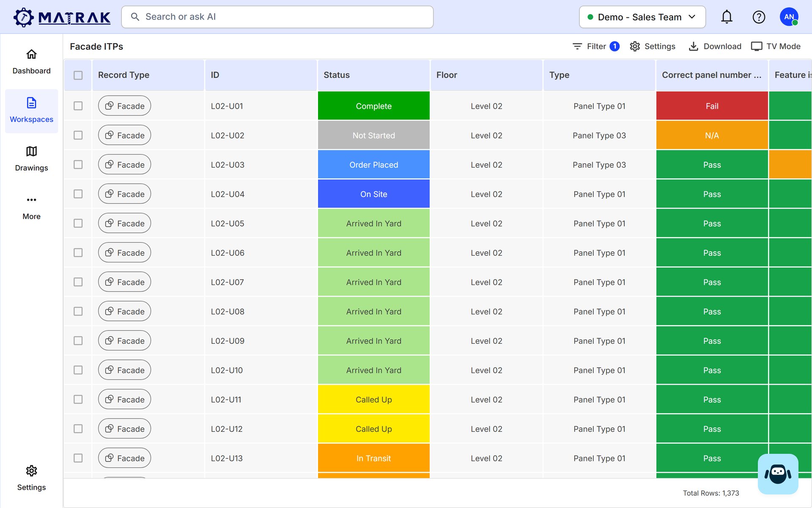Click Correct panel number column header
The height and width of the screenshot is (508, 812).
coord(712,75)
